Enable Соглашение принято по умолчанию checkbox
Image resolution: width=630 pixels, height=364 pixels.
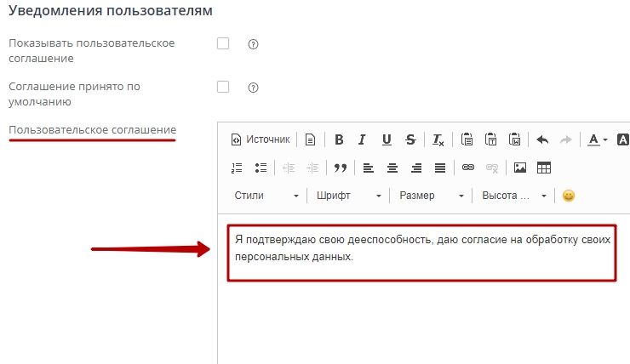pyautogui.click(x=223, y=87)
